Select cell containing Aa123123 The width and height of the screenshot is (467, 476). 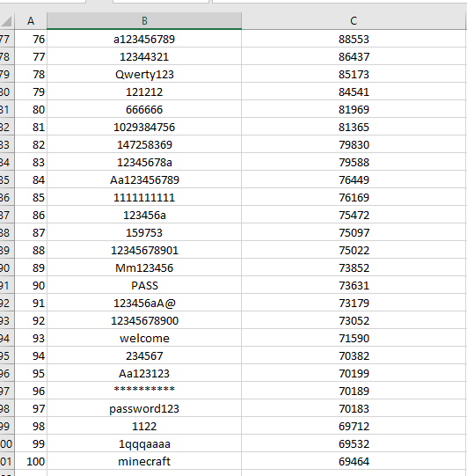144,373
